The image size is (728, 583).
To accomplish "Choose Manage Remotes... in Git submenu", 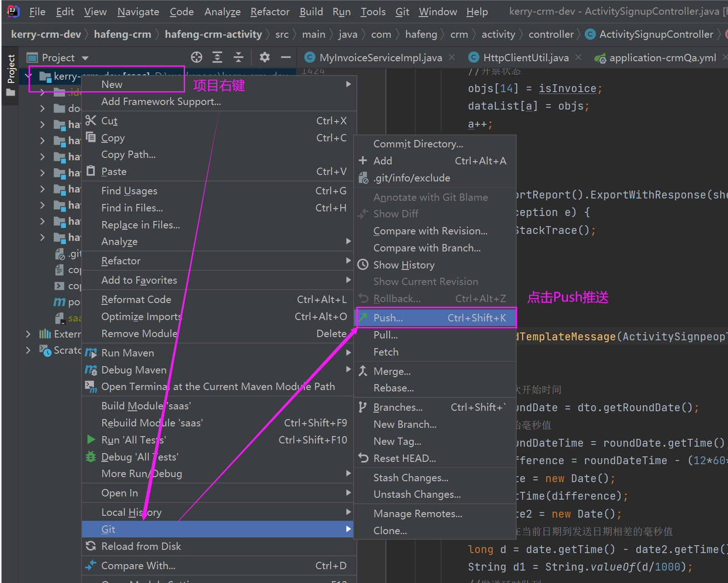I will click(435, 513).
